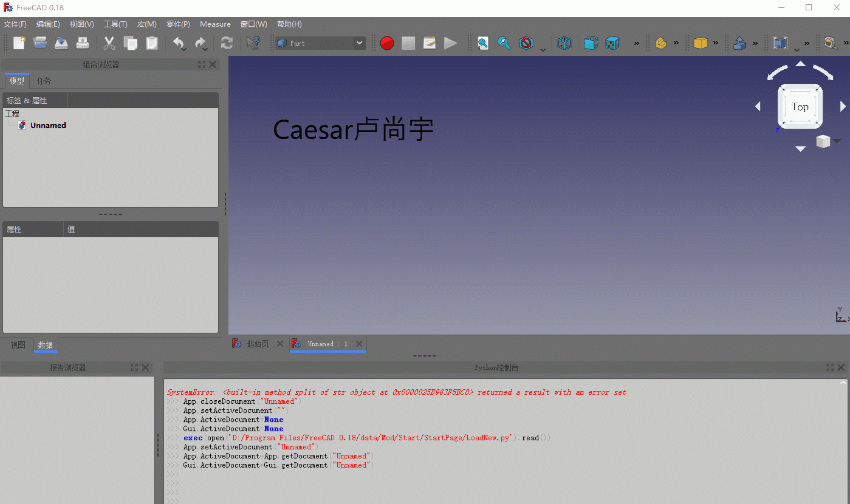Start macro recording with red circle
850x504 pixels.
387,43
